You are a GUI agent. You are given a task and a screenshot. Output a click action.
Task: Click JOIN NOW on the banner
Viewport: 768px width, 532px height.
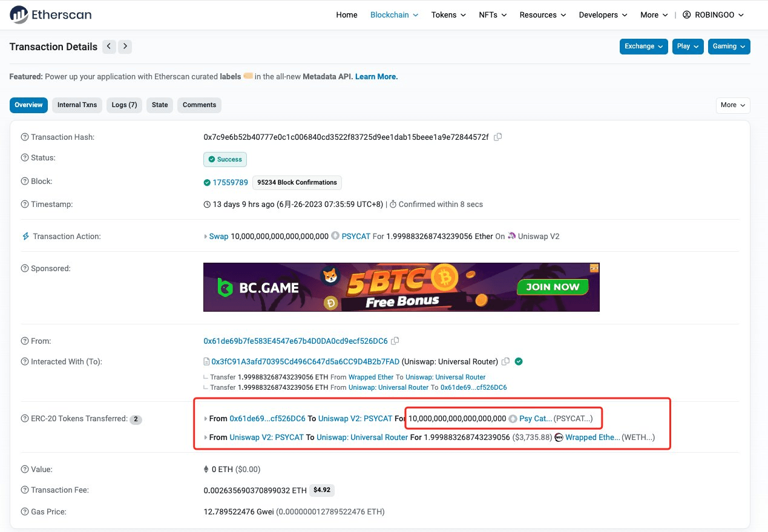pos(553,287)
